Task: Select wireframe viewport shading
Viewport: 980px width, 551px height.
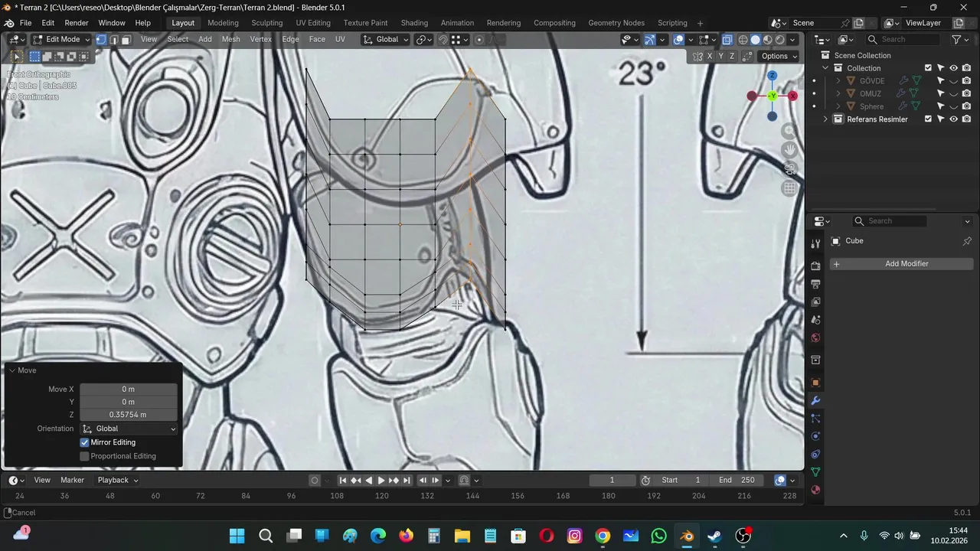Action: pyautogui.click(x=743, y=40)
